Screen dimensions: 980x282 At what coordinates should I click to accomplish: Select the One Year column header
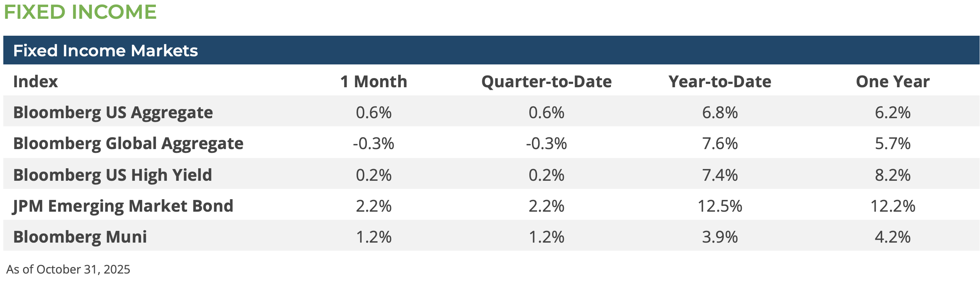pos(893,82)
